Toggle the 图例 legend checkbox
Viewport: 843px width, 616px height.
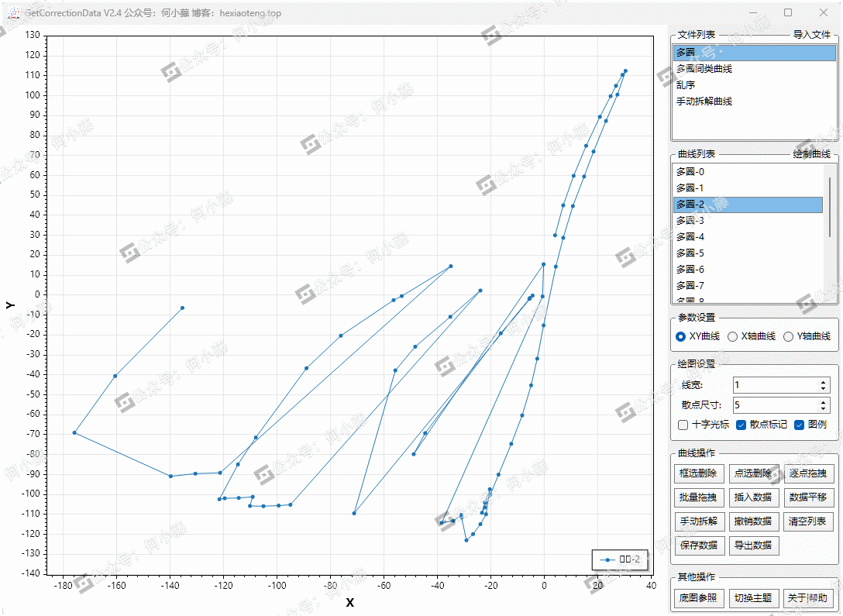click(800, 425)
